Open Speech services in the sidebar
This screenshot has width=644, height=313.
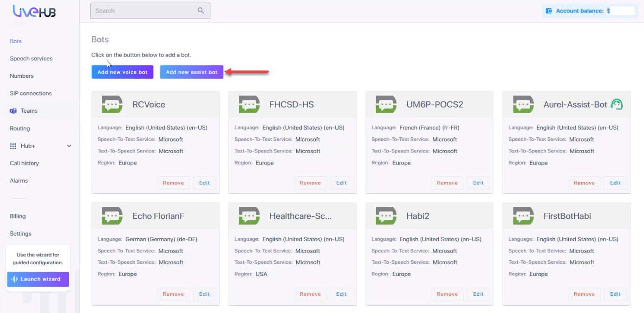tap(31, 58)
